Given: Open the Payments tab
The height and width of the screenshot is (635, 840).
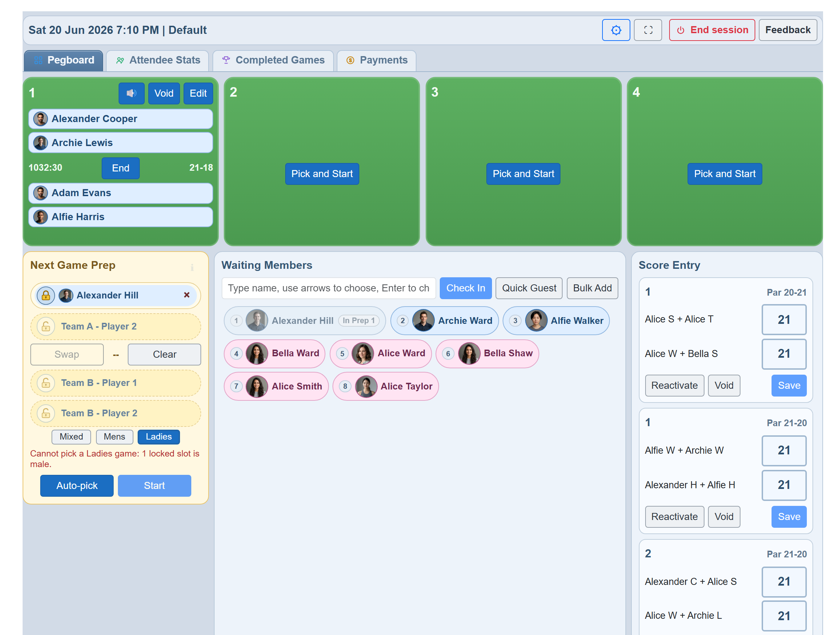Looking at the screenshot, I should coord(376,60).
